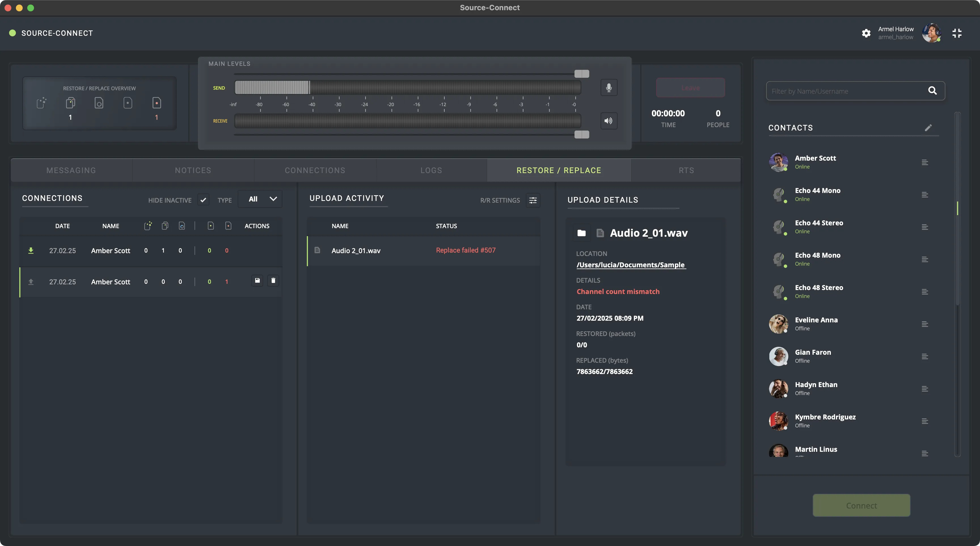Adjust the receive level slider handle
Viewport: 980px width, 546px height.
coord(582,135)
